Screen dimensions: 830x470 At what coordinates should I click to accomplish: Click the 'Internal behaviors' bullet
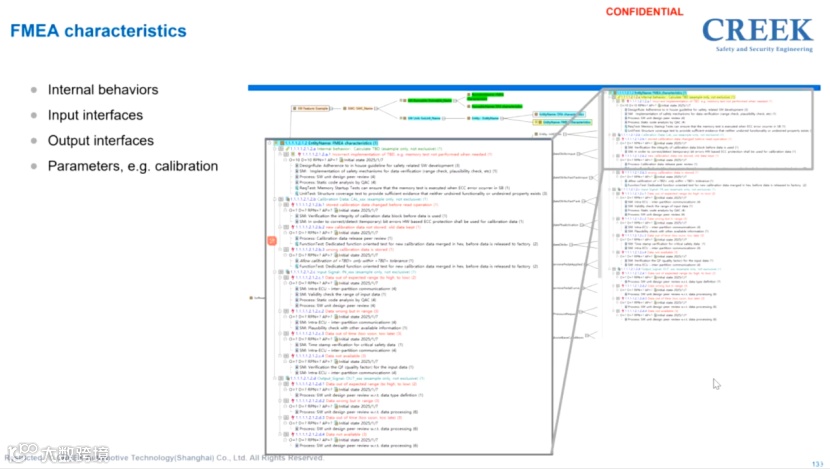103,89
